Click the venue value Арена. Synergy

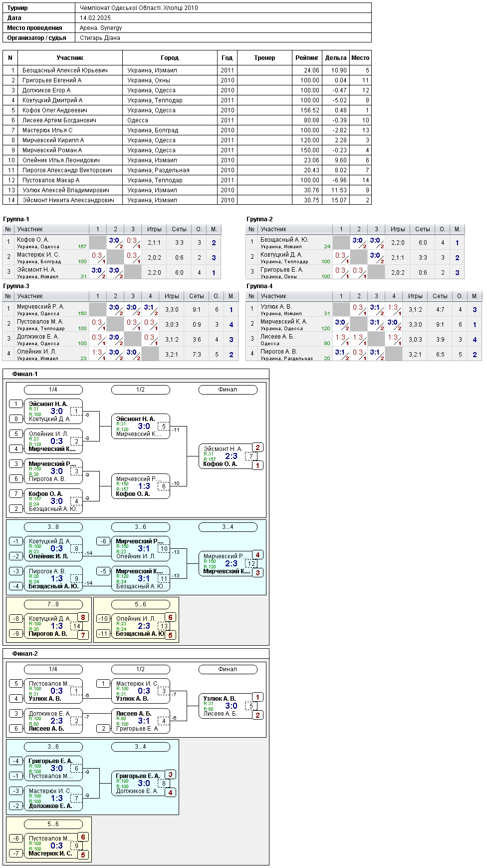[101, 28]
